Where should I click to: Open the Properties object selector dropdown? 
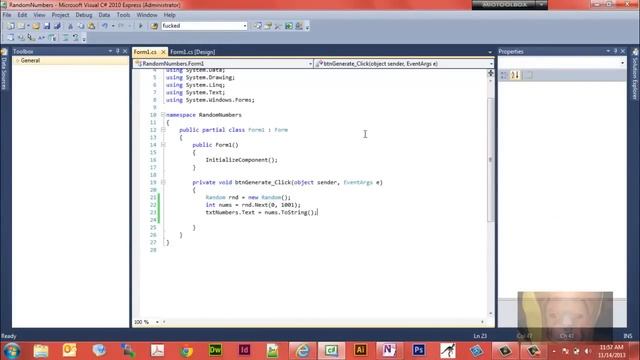tap(622, 63)
